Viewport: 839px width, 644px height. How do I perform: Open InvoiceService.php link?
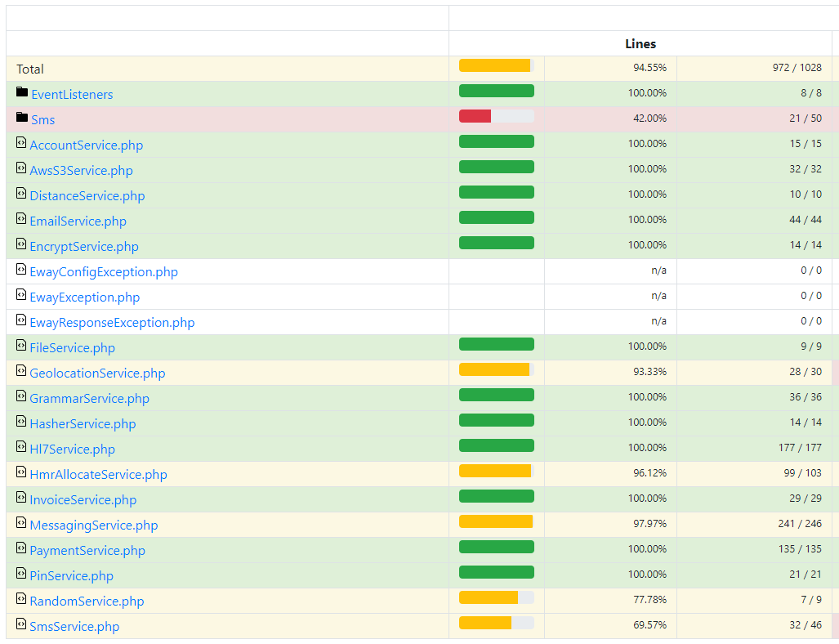(x=83, y=500)
